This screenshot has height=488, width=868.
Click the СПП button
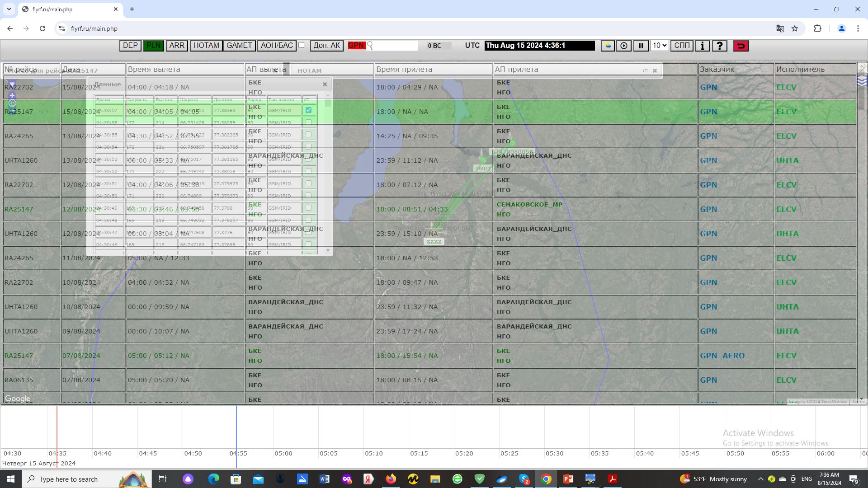pos(682,46)
